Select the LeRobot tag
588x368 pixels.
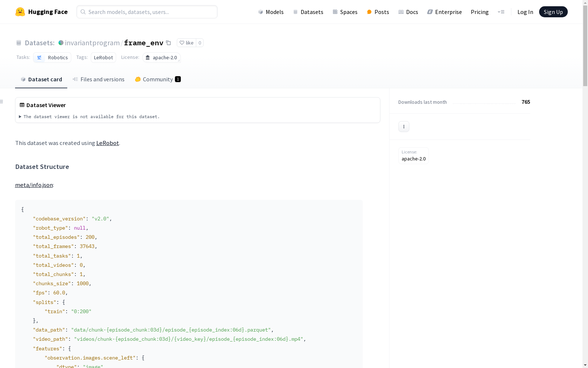coord(103,57)
